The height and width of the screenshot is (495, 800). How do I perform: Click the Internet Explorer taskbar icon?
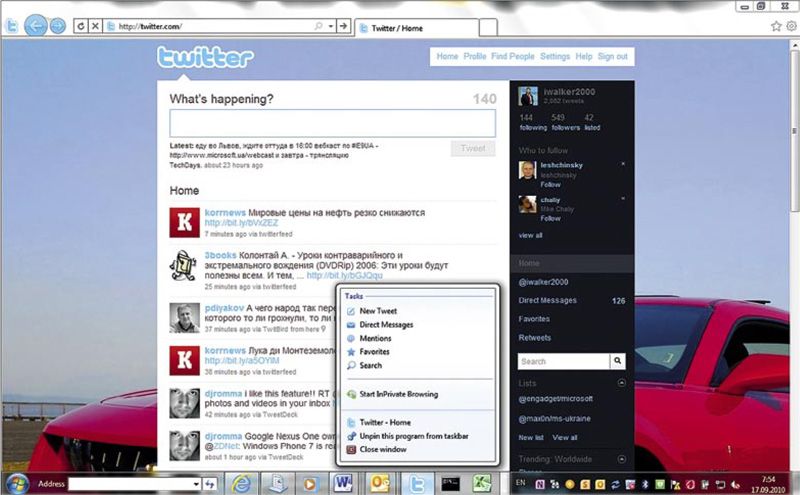[240, 482]
